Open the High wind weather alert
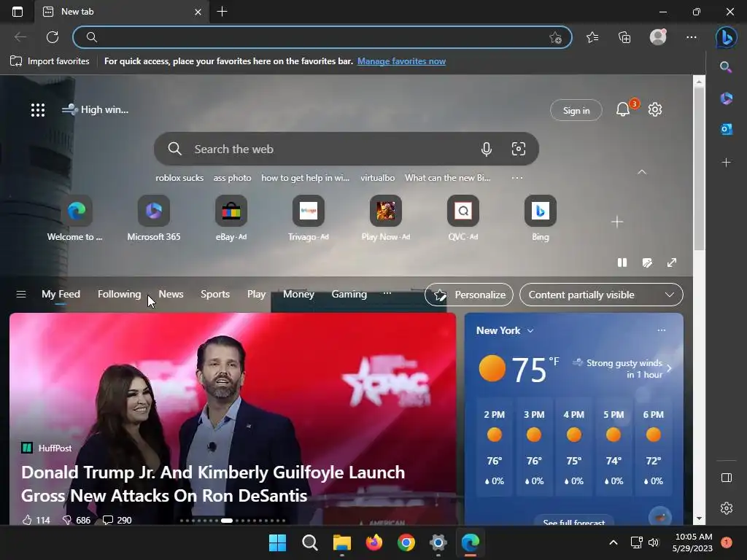 tap(96, 109)
